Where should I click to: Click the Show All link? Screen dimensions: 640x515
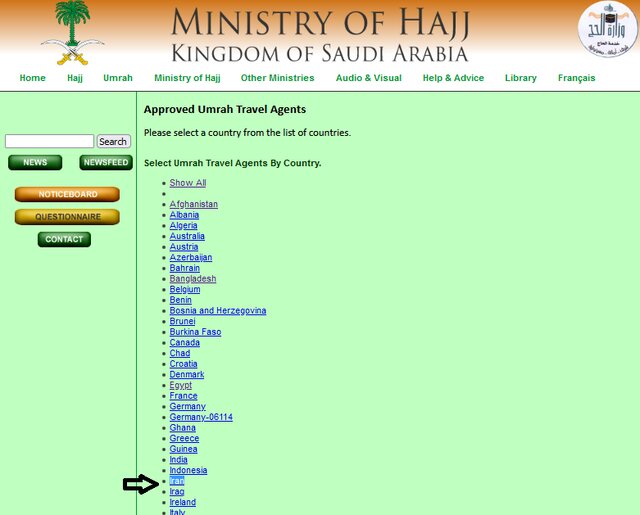(188, 183)
